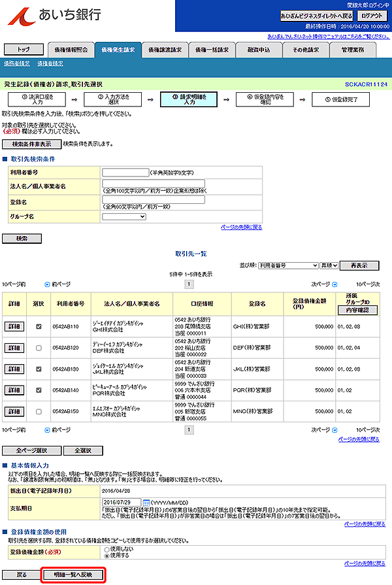Image resolution: width=392 pixels, height=585 pixels.
Task: Select the 使用しない radio button
Action: [x=107, y=550]
